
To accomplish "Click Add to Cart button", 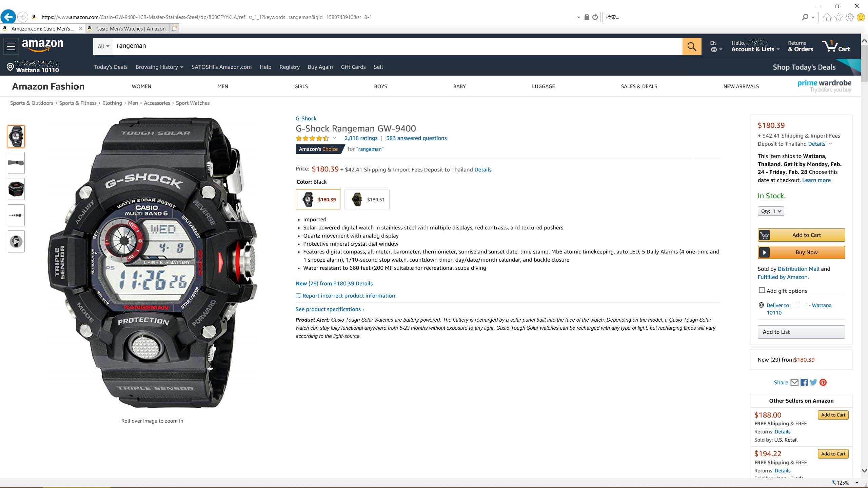I will (x=801, y=235).
